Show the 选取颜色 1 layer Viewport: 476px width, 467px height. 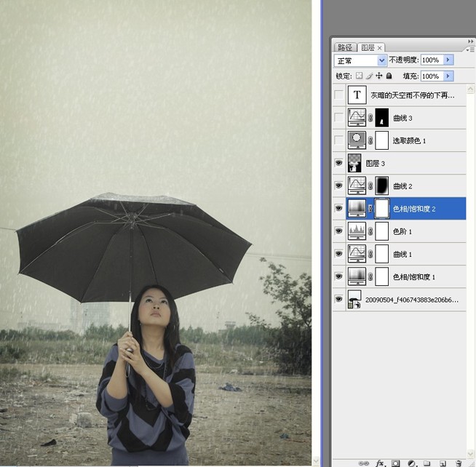coord(338,140)
